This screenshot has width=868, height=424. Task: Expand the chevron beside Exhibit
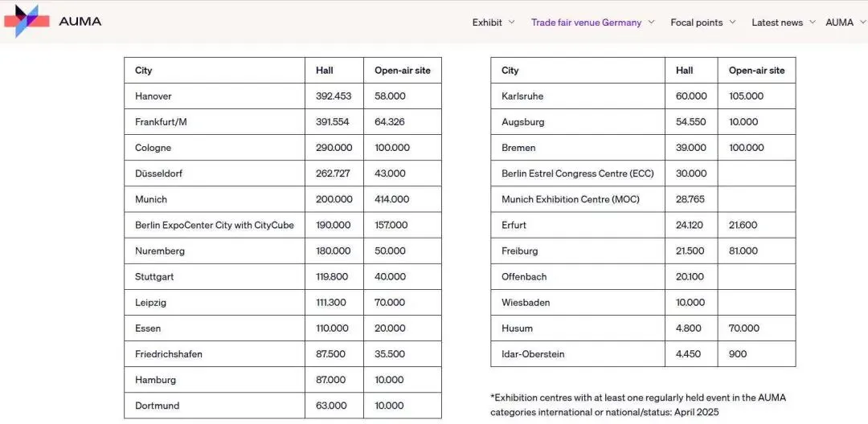511,22
